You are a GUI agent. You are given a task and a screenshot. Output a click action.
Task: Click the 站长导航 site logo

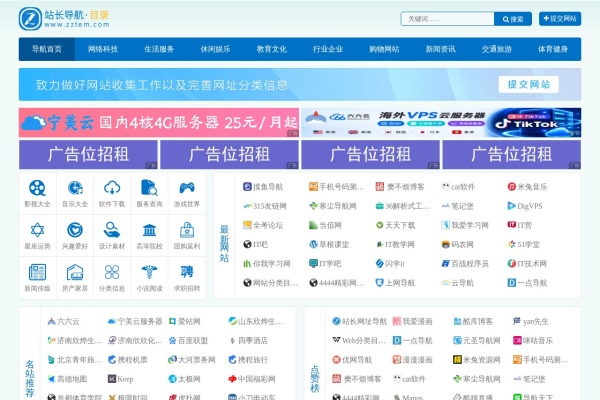click(64, 18)
